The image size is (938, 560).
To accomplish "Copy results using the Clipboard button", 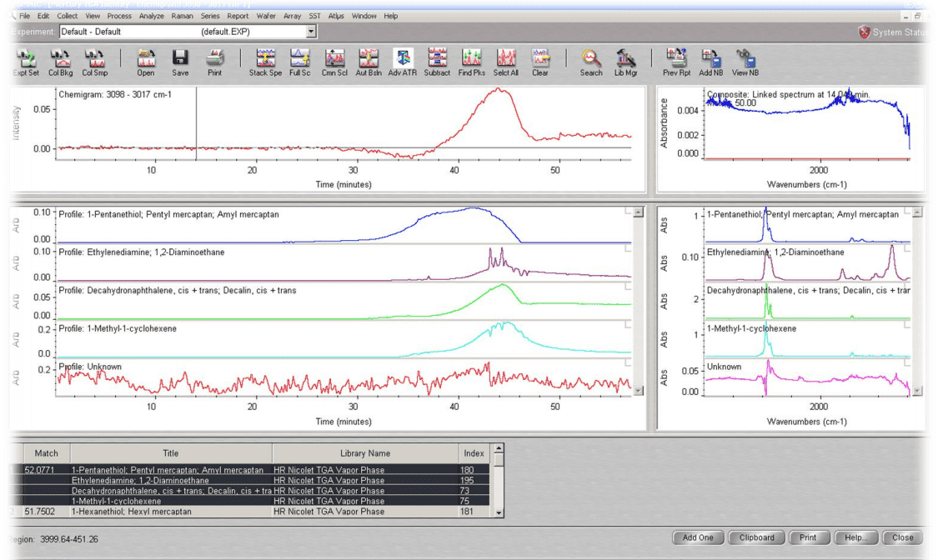I will [756, 537].
